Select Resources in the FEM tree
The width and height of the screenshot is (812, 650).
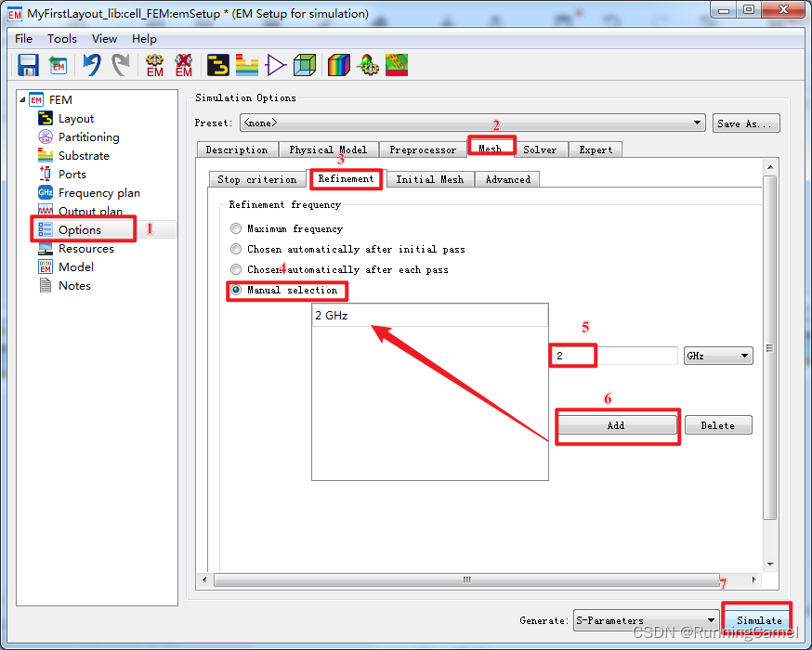pos(86,249)
